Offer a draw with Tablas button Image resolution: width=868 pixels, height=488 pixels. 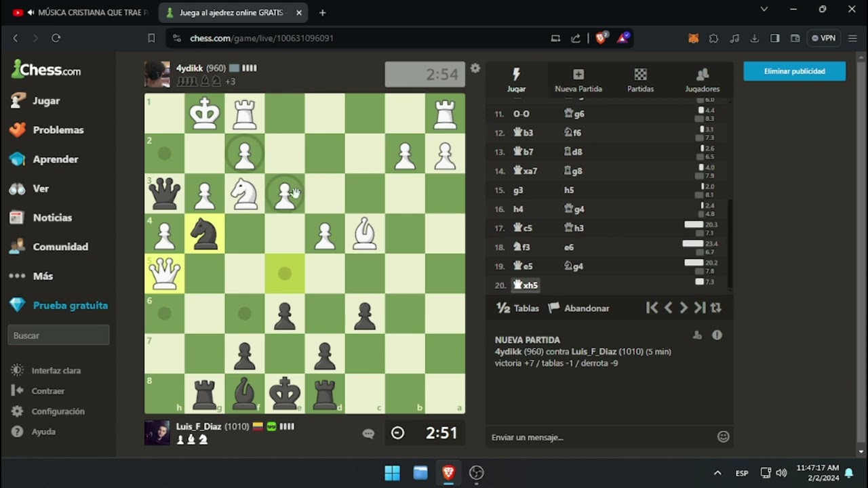click(517, 308)
